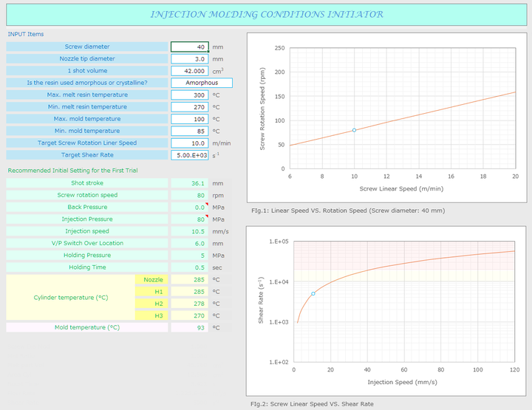Select the Nozzle tip diameter value box
This screenshot has width=532, height=410.
click(190, 59)
